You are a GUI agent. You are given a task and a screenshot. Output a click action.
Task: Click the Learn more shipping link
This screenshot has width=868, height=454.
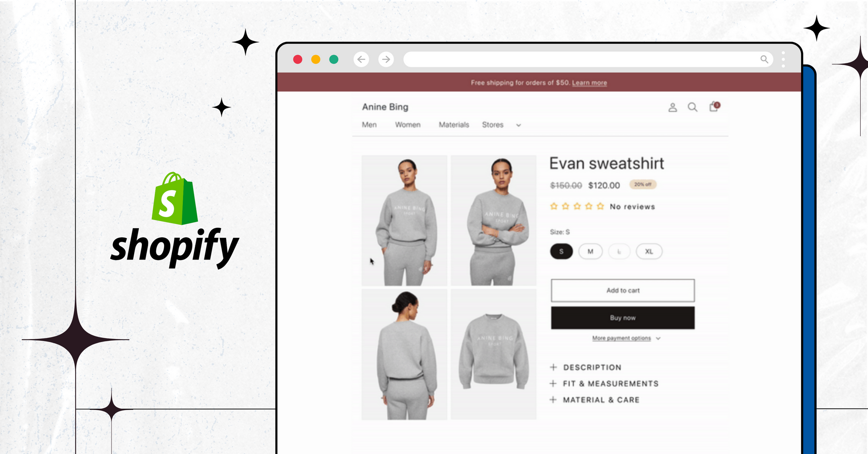[x=589, y=82]
